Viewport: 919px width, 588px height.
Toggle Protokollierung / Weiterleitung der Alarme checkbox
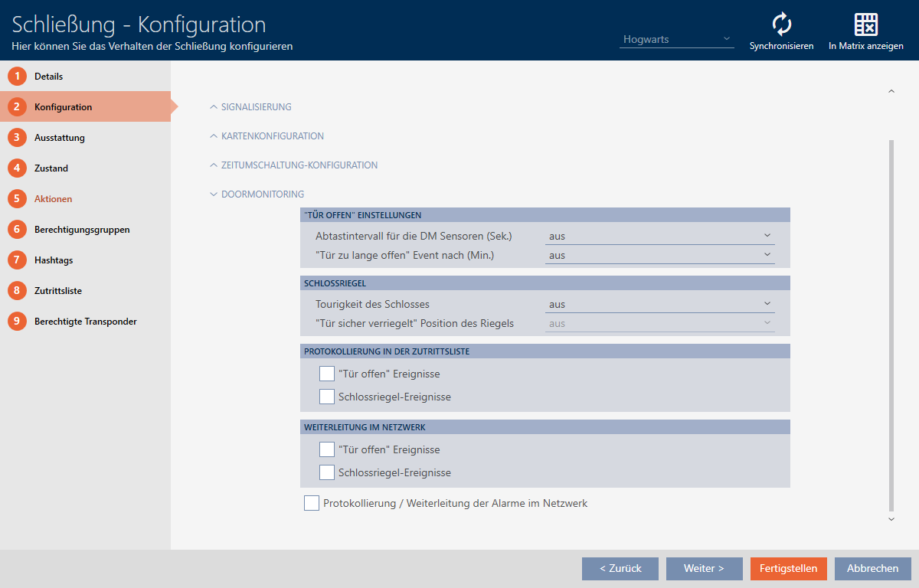point(312,503)
